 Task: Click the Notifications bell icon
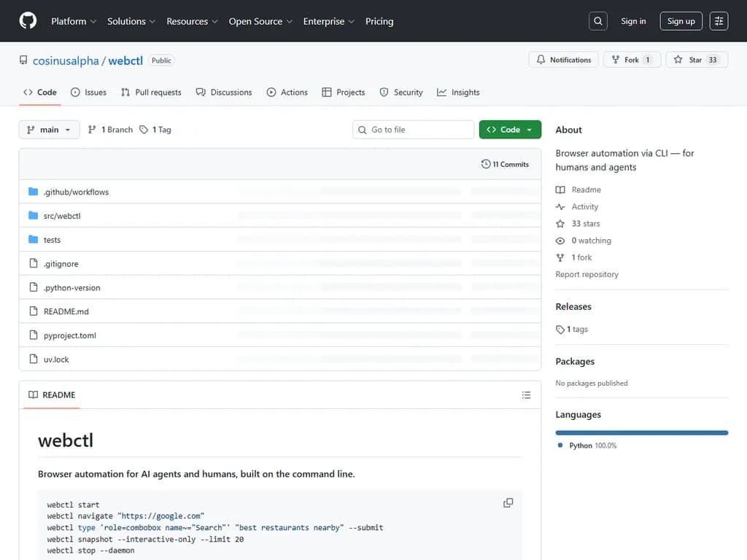(x=541, y=59)
